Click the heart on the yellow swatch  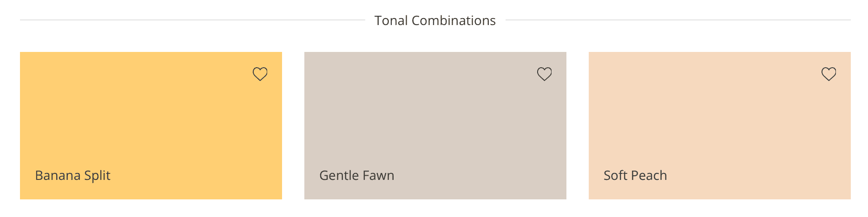coord(260,74)
